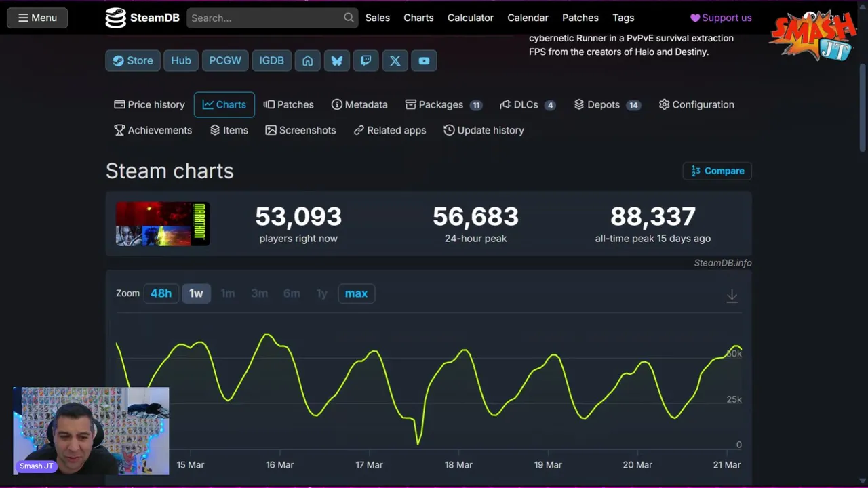Set chart zoom to 1y
Viewport: 868px width, 488px height.
click(322, 293)
